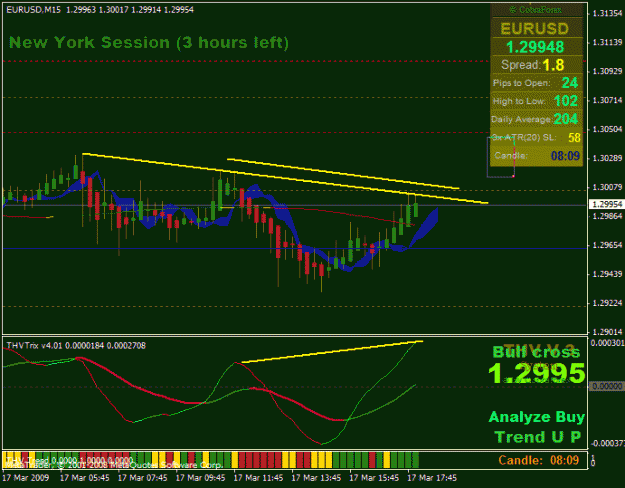Click the 1.30504 price axis label
Screen dimensions: 625x488
tap(607, 129)
